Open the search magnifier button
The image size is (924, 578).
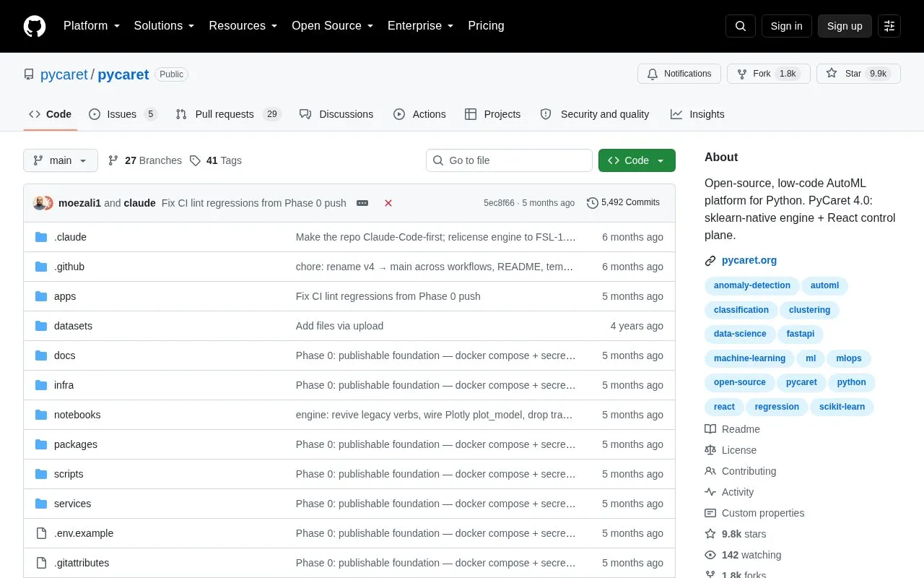point(741,26)
